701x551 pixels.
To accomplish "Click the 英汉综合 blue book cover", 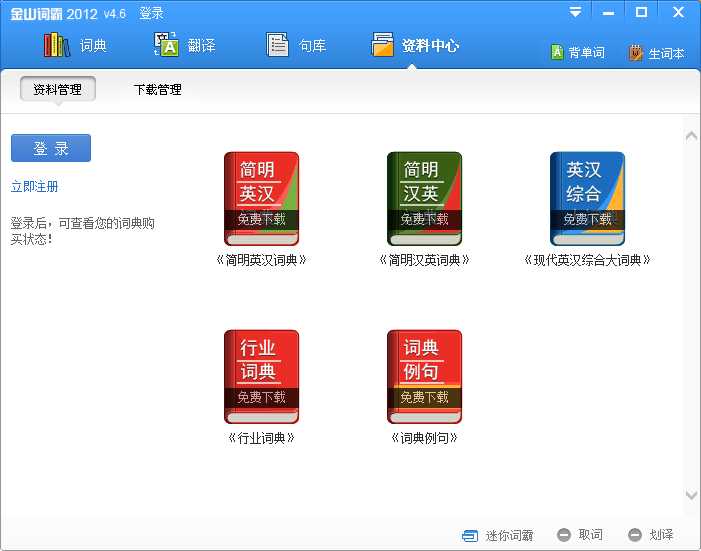I will [x=587, y=199].
